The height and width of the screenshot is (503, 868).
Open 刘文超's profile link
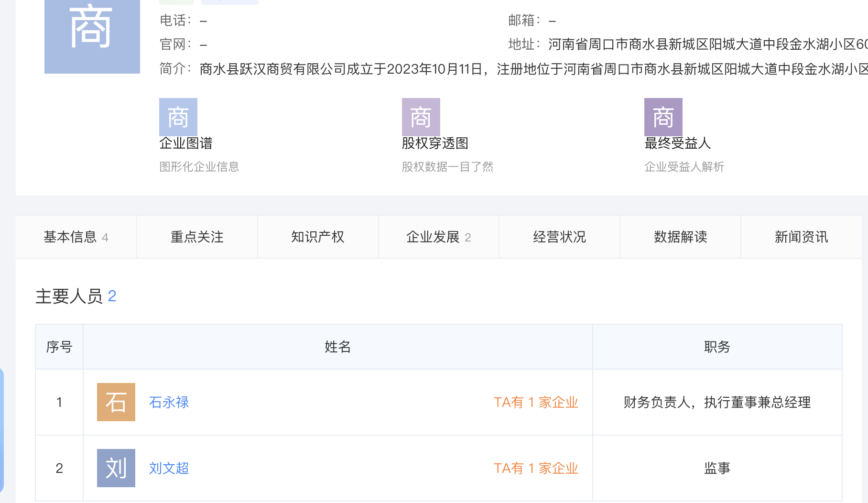point(169,469)
